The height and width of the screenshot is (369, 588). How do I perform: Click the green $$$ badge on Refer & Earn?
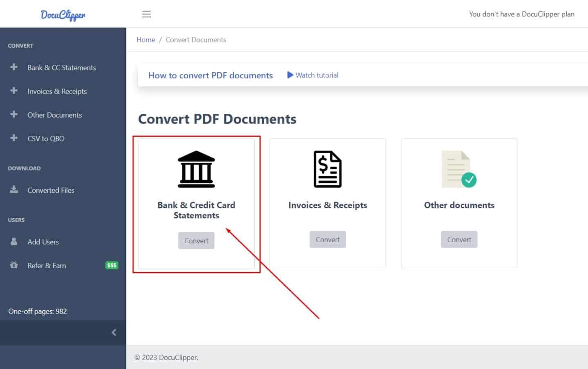coord(111,265)
